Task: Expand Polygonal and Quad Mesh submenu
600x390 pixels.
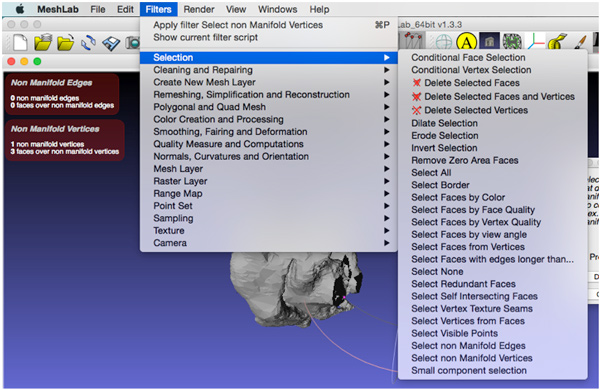Action: (x=269, y=107)
